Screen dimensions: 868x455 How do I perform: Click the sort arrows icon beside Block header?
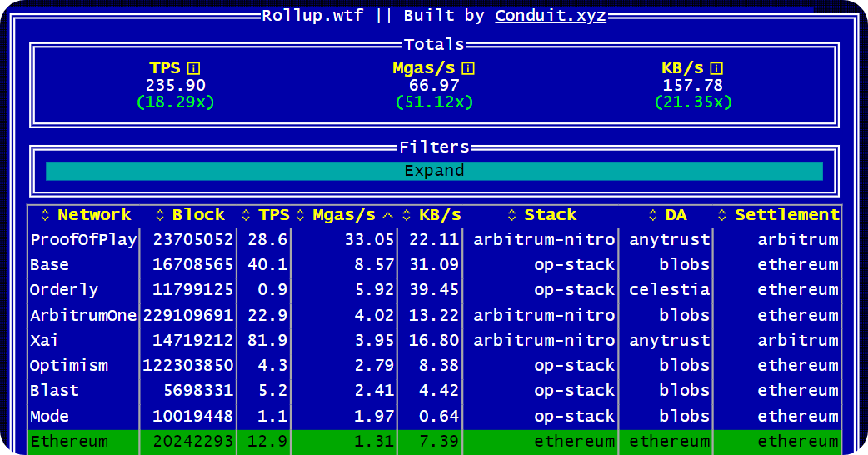pos(160,215)
